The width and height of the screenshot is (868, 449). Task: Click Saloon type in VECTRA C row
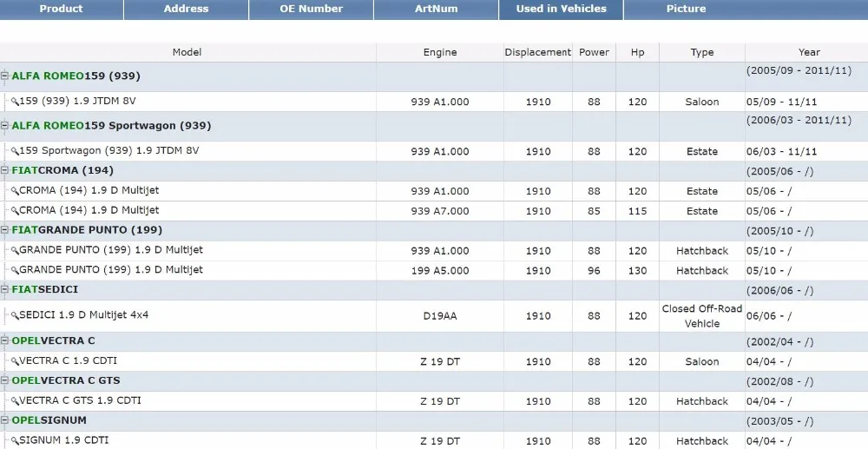pyautogui.click(x=702, y=361)
